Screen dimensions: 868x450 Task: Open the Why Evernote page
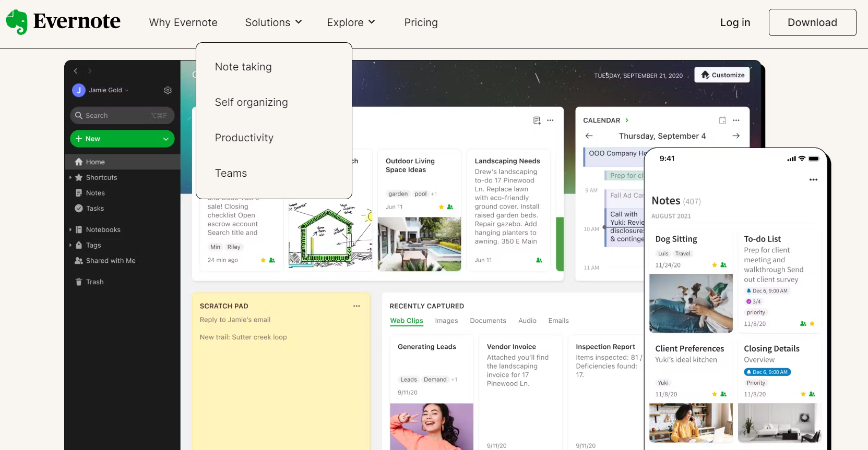183,22
